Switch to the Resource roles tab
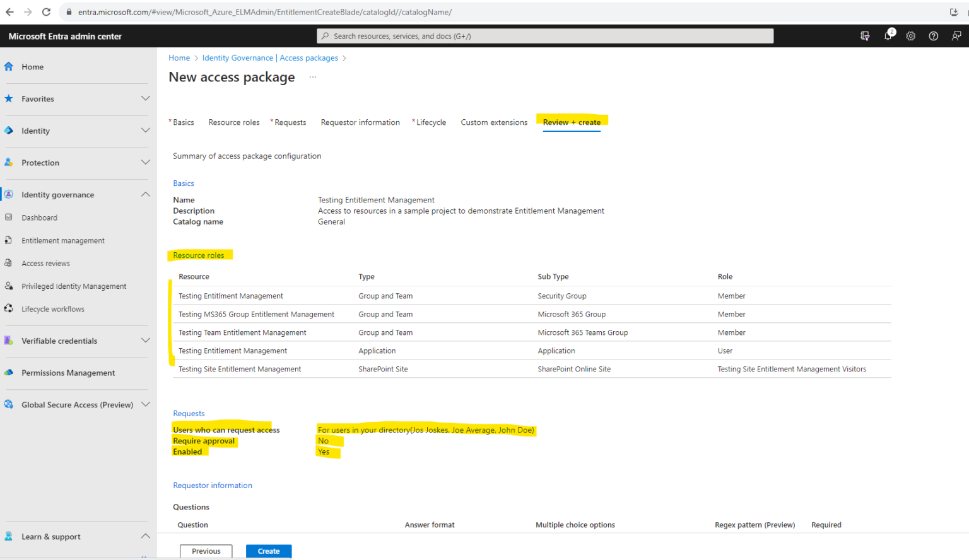The height and width of the screenshot is (560, 969). (x=233, y=122)
